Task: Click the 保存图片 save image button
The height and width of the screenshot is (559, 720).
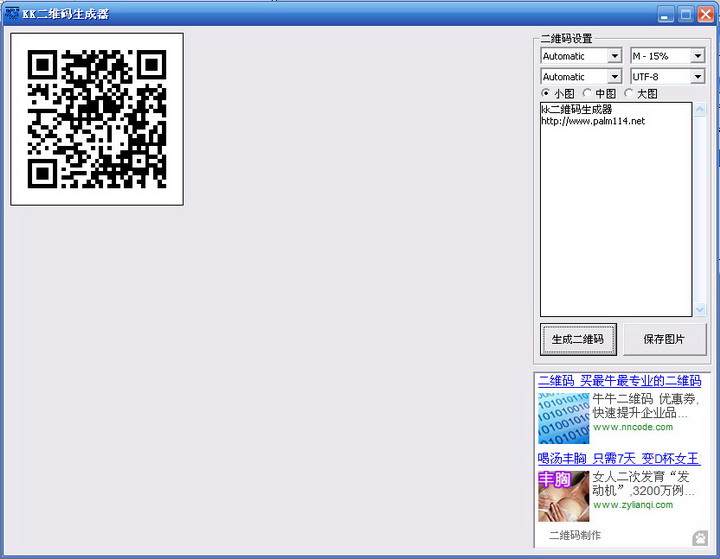Action: pyautogui.click(x=664, y=339)
